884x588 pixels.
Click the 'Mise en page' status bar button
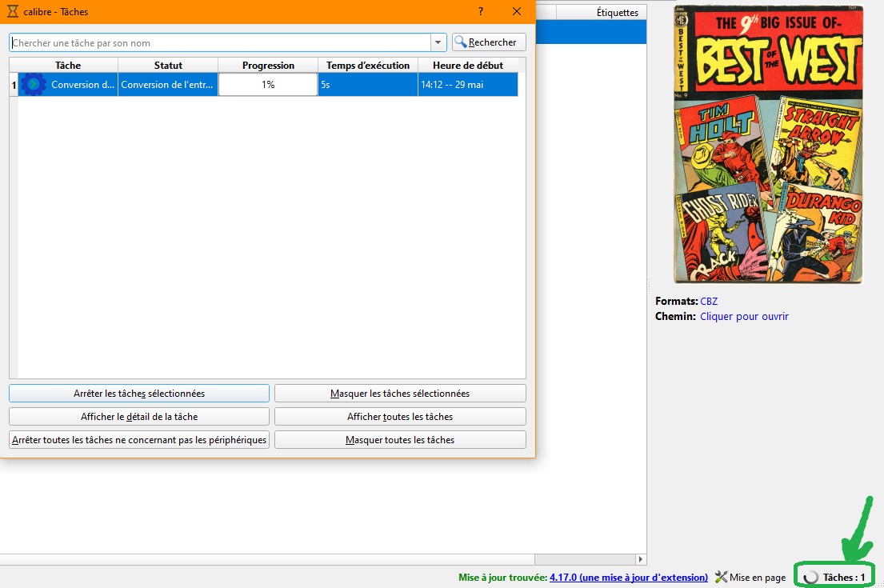pyautogui.click(x=750, y=578)
